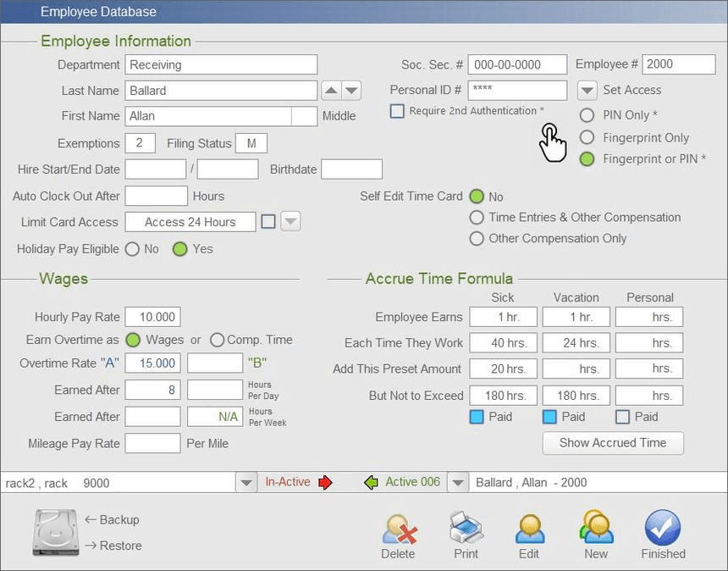Click the red In-Active arrow
The image size is (728, 571).
[x=325, y=483]
